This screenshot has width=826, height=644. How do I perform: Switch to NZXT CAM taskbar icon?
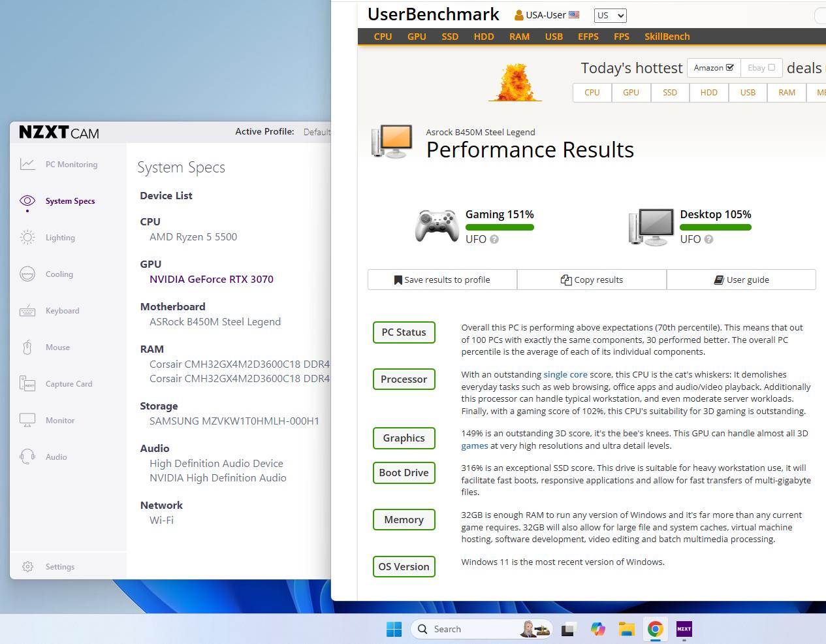(x=684, y=629)
